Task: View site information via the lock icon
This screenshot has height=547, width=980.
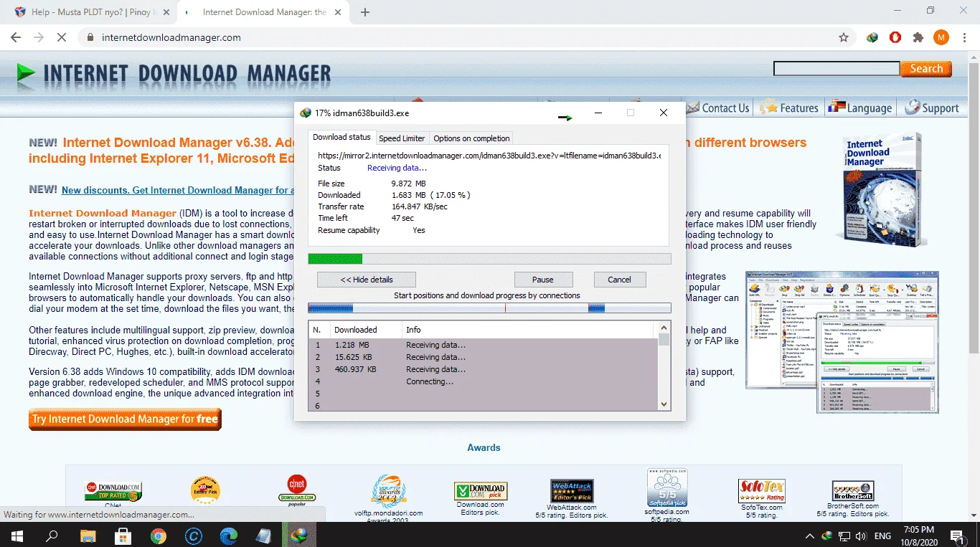Action: click(90, 37)
